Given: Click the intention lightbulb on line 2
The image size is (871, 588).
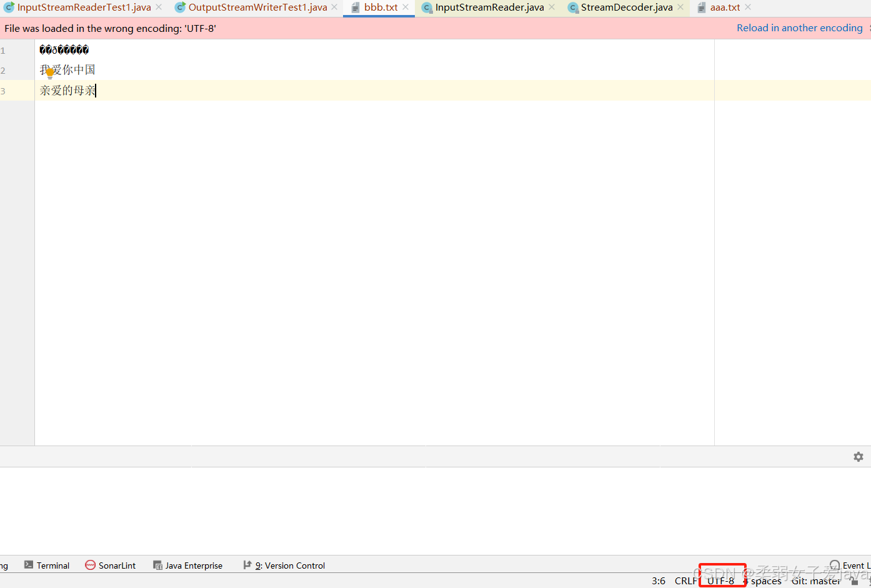Looking at the screenshot, I should click(x=49, y=72).
